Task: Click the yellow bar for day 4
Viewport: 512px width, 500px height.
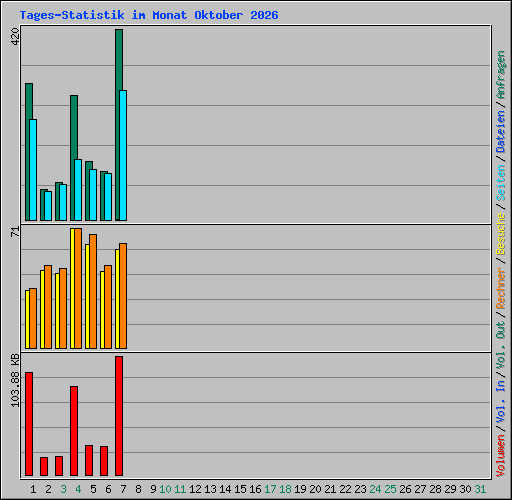Action: 72,289
